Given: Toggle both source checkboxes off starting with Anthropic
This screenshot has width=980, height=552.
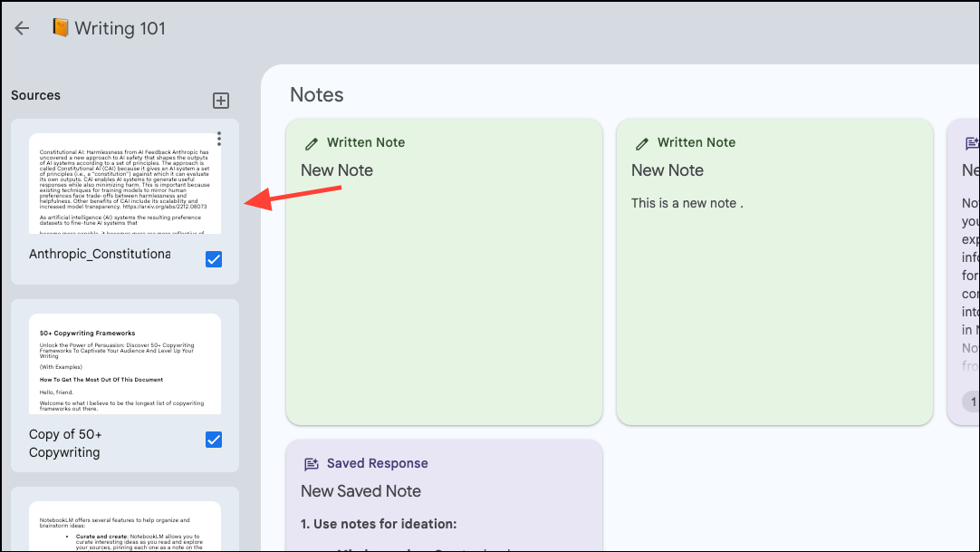Looking at the screenshot, I should click(214, 259).
